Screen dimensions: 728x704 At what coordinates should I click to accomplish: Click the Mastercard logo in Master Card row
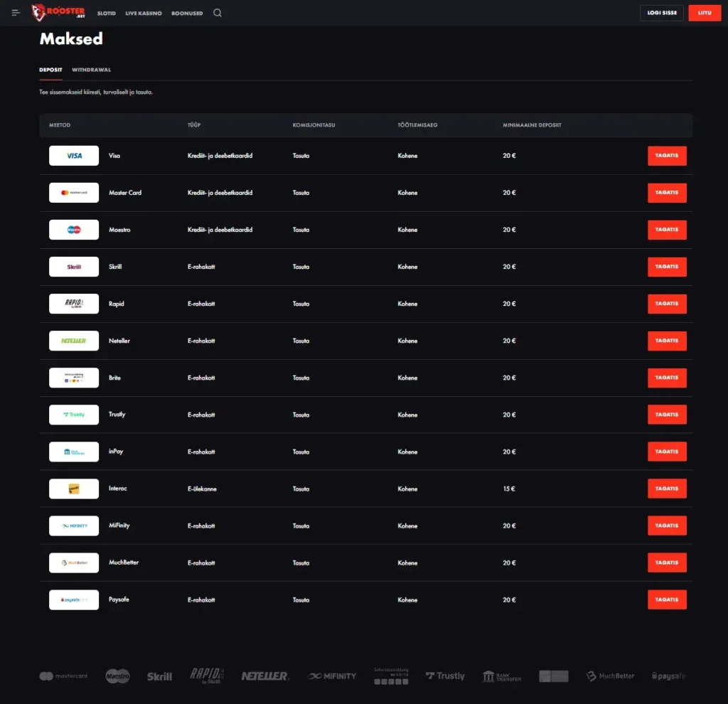[74, 193]
